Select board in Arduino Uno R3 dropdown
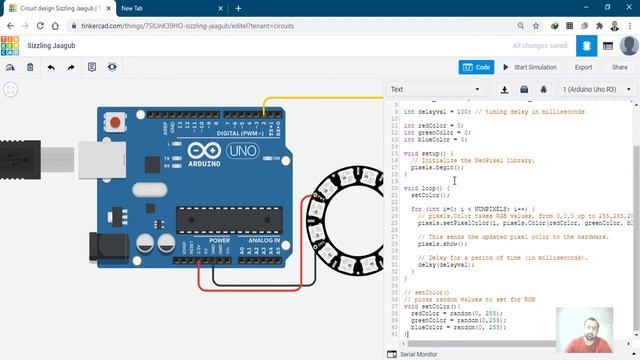Image resolution: width=640 pixels, height=360 pixels. [597, 89]
